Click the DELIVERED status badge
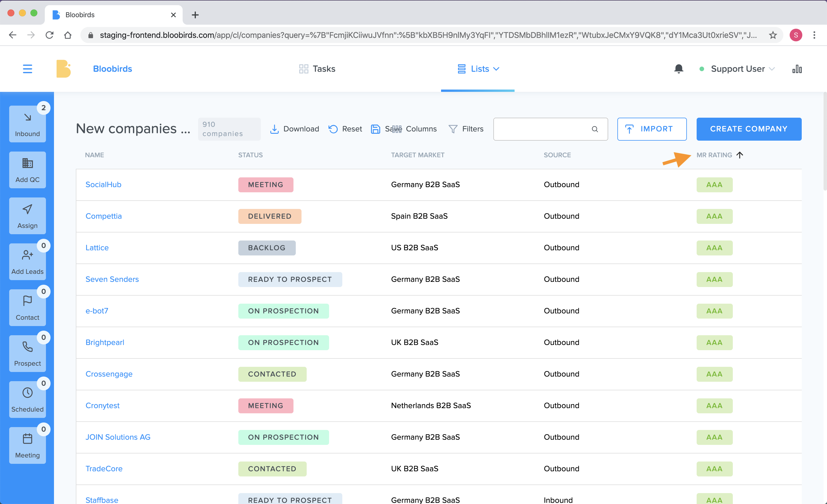The width and height of the screenshot is (827, 504). 270,216
